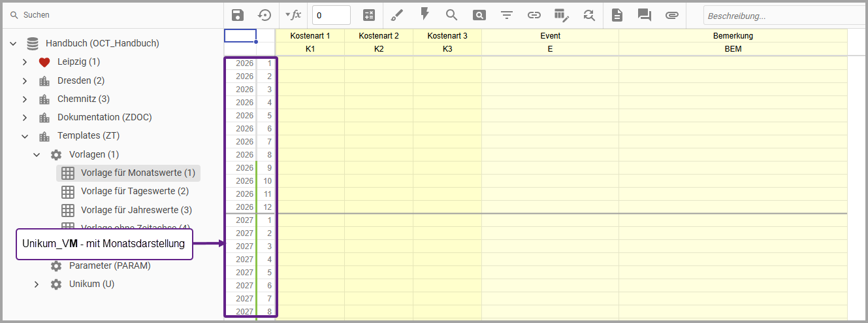Click the formula value input field showing 0
This screenshot has height=323, width=868.
331,15
